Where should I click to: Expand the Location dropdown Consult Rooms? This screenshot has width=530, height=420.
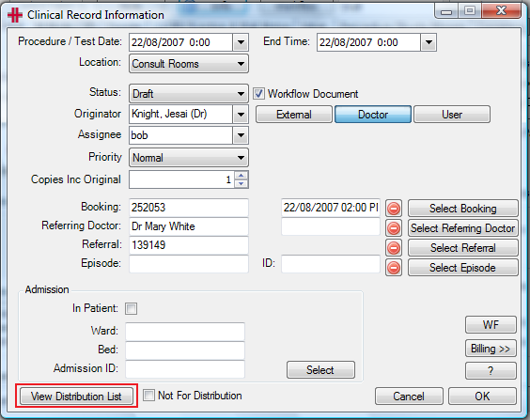pyautogui.click(x=189, y=64)
